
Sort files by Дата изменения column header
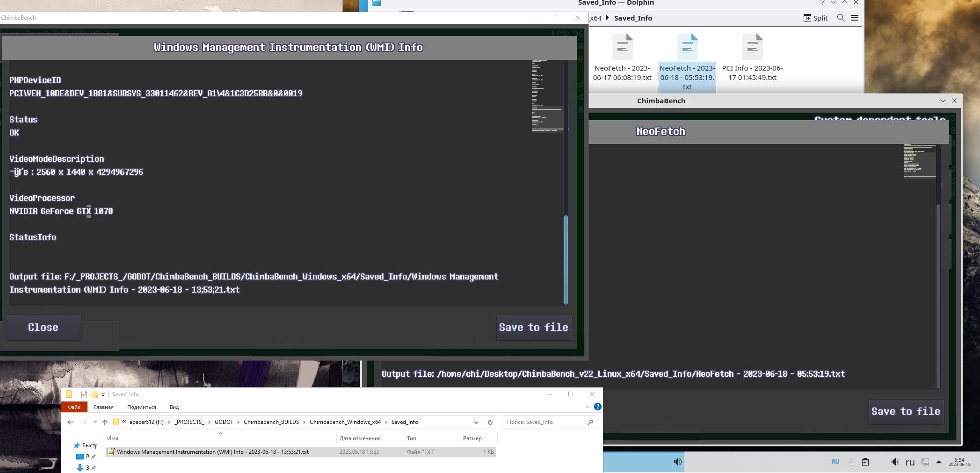[370, 438]
